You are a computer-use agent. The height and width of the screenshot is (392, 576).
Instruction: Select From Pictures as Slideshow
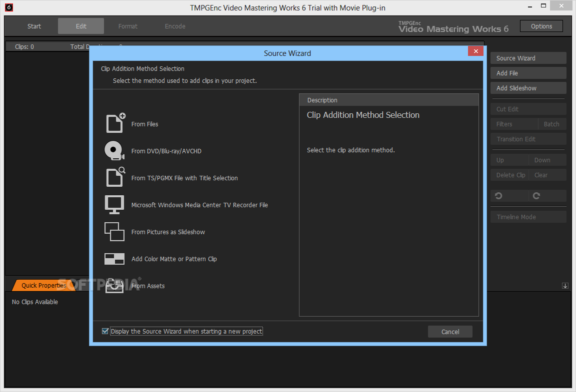tap(168, 232)
